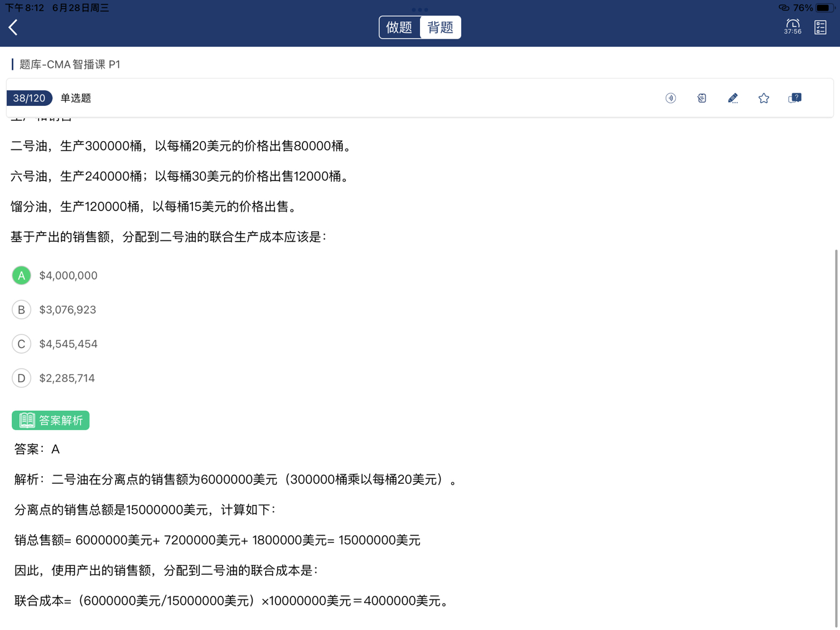Tap the pencil edit icon
840x630 pixels.
coord(732,98)
